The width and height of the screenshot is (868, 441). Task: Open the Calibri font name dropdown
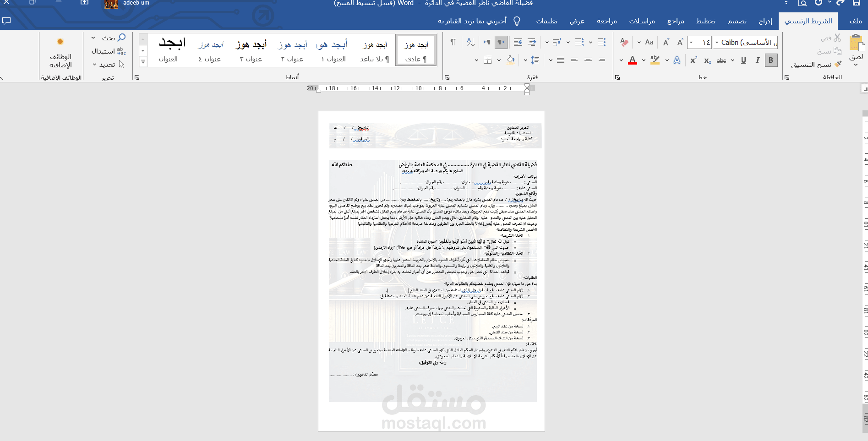[717, 42]
